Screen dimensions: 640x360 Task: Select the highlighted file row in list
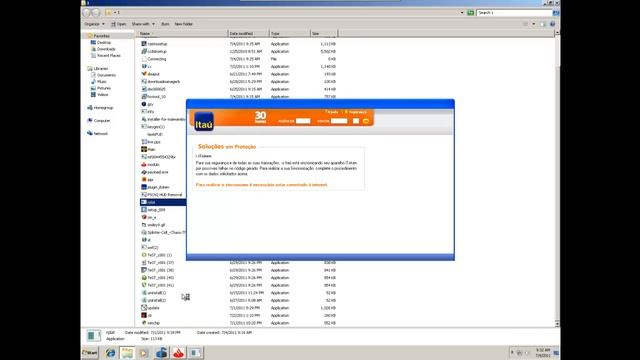163,202
